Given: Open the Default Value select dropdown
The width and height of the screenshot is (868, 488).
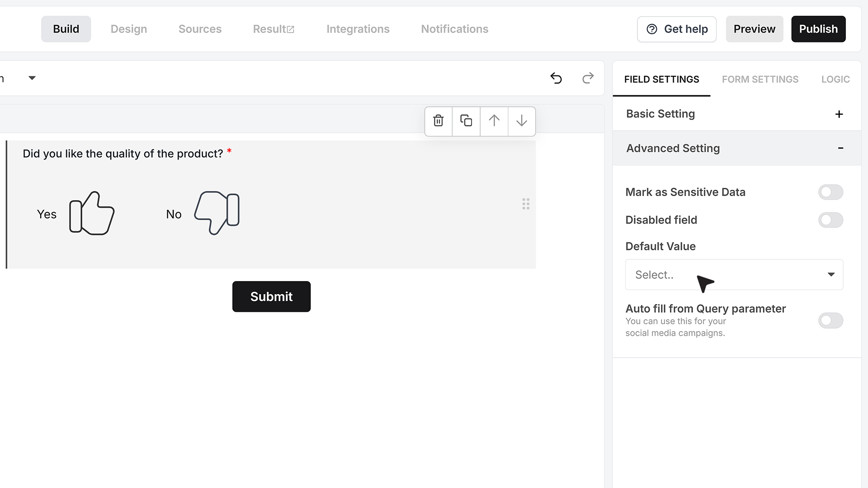Looking at the screenshot, I should 734,275.
